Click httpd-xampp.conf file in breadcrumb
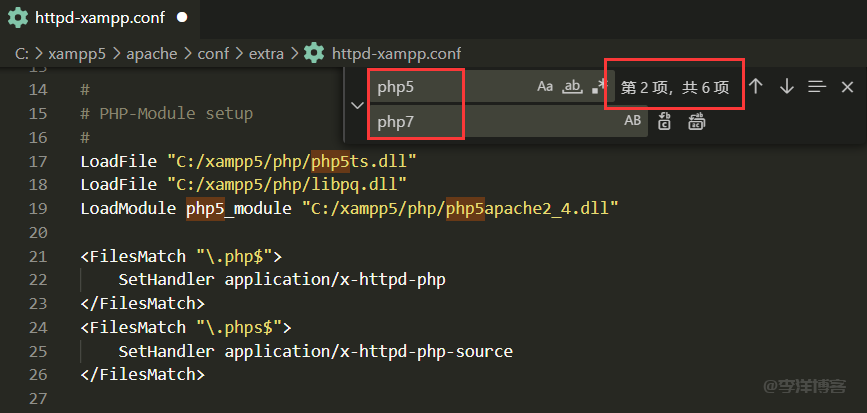This screenshot has width=867, height=413. point(395,53)
